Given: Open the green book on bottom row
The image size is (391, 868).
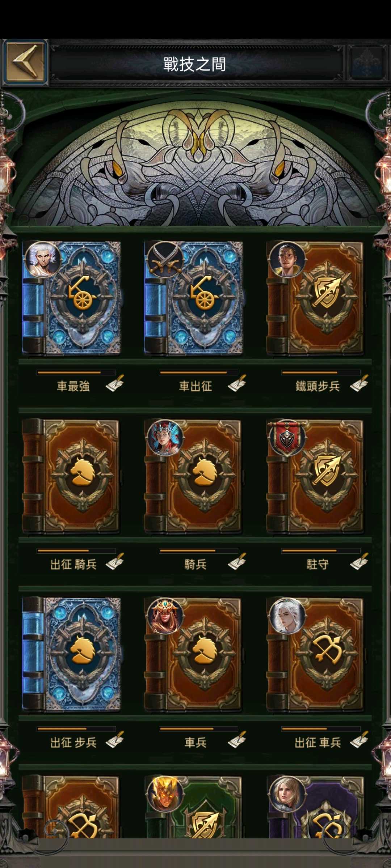Looking at the screenshot, I should (193, 807).
